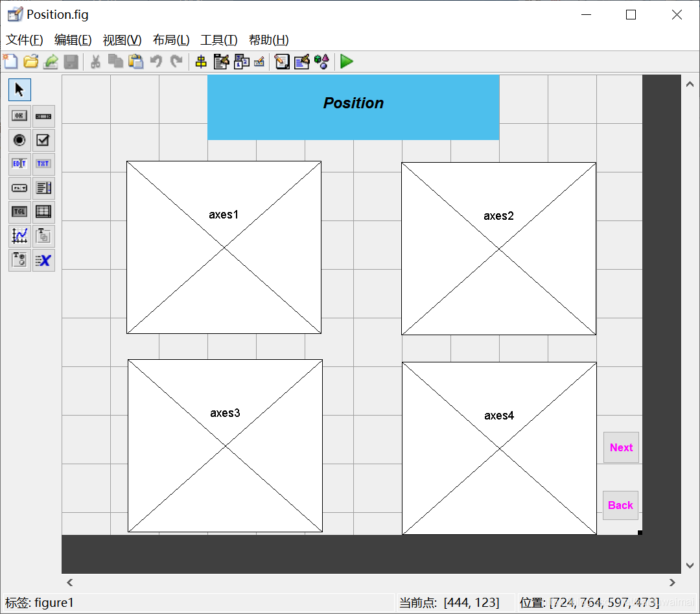Open the Menu Editor
The image size is (700, 614).
click(x=222, y=62)
